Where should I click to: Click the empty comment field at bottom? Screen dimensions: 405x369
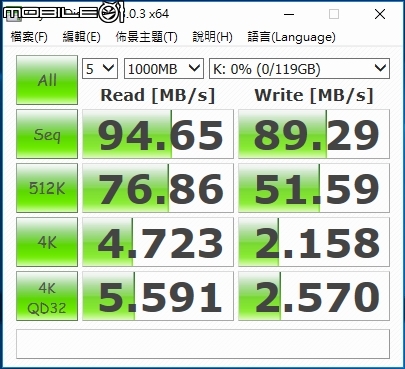[203, 344]
